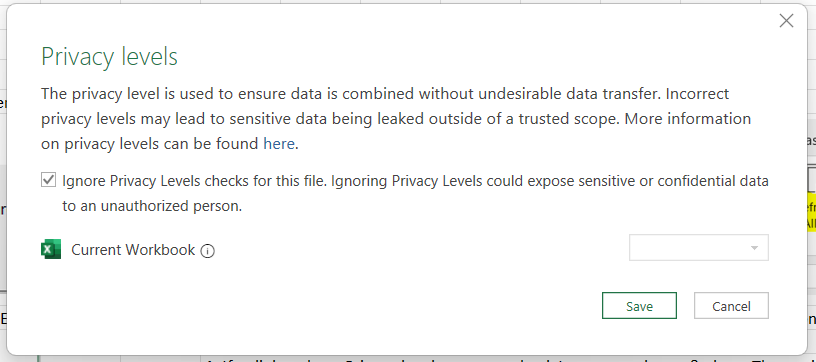Cancel the privacy levels changes
This screenshot has width=816, height=362.
(731, 305)
